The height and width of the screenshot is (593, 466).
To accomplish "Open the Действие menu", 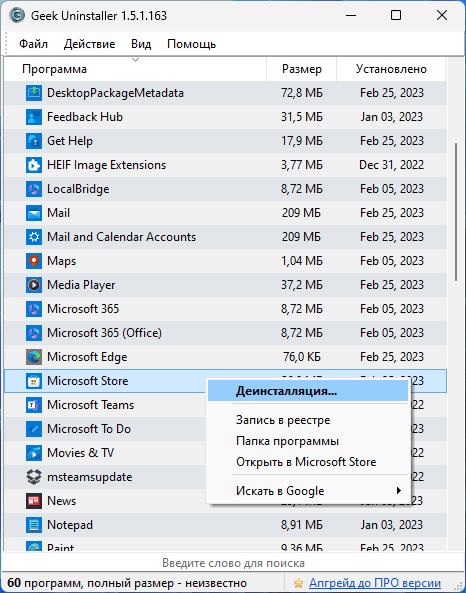I will click(x=89, y=44).
